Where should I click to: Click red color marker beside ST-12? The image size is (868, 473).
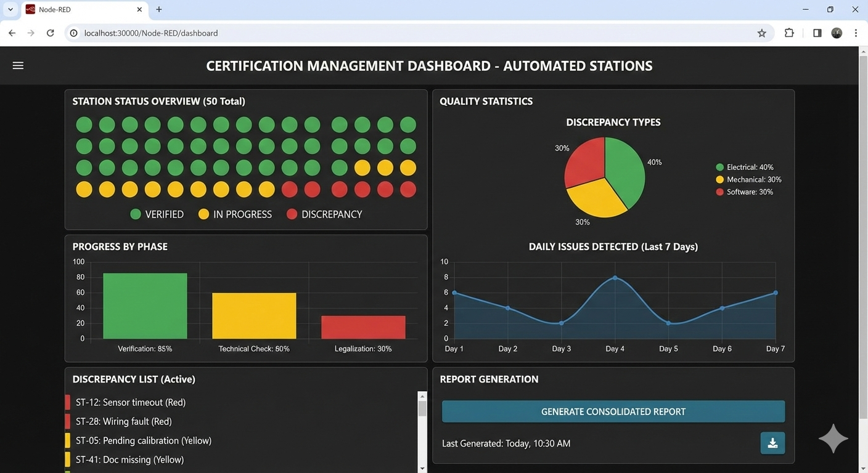pos(68,402)
